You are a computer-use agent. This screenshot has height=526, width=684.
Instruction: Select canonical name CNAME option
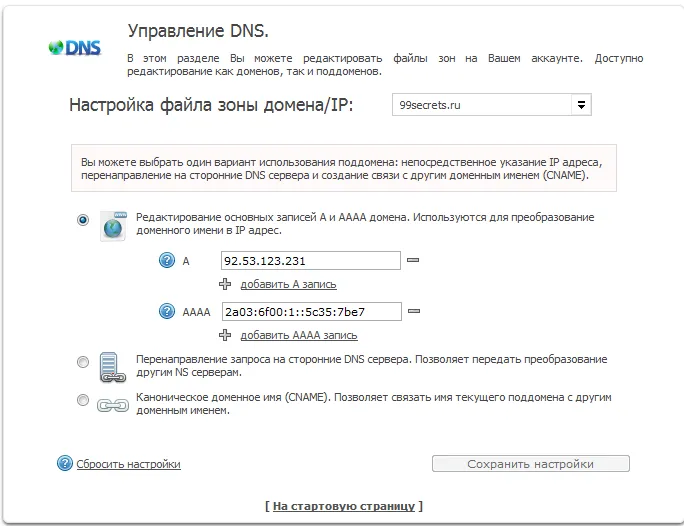(83, 400)
